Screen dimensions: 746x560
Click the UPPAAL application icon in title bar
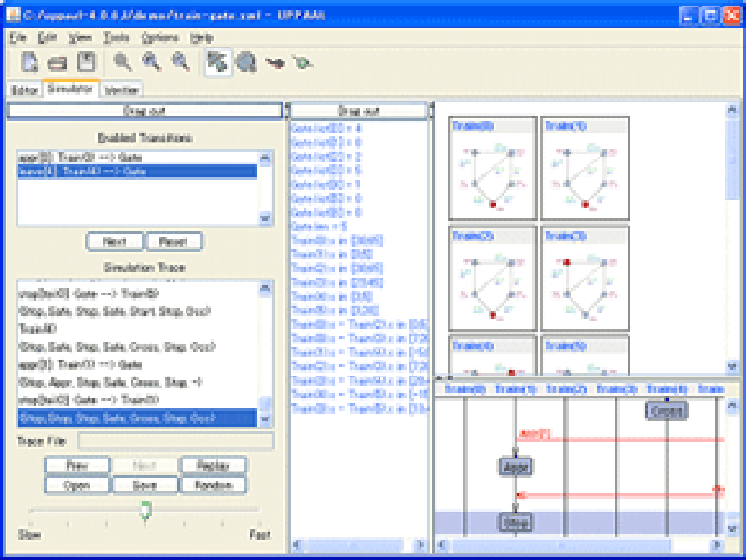[x=13, y=14]
